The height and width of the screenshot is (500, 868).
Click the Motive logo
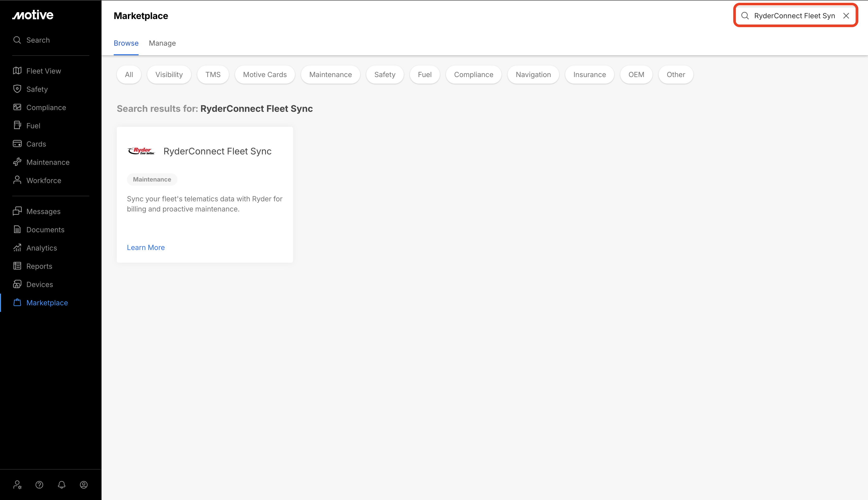click(x=33, y=15)
